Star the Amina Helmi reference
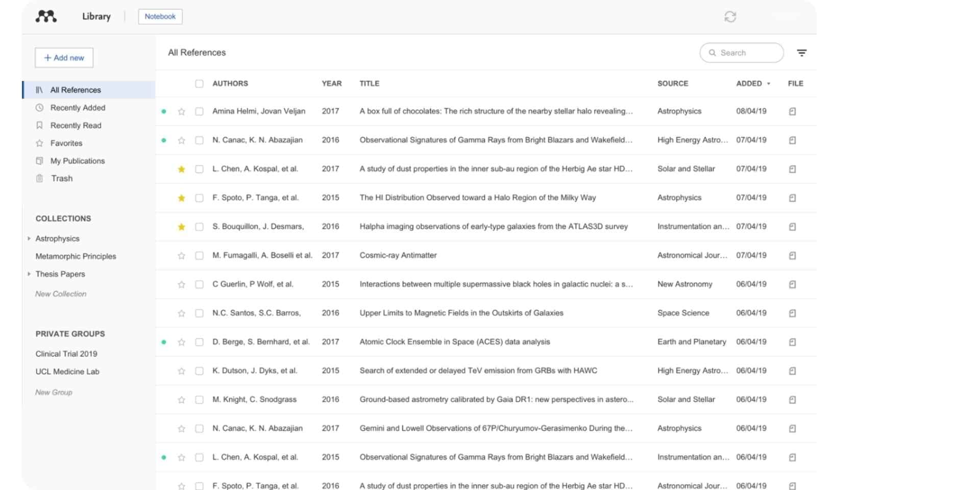Viewport: 980px width, 490px height. point(181,111)
